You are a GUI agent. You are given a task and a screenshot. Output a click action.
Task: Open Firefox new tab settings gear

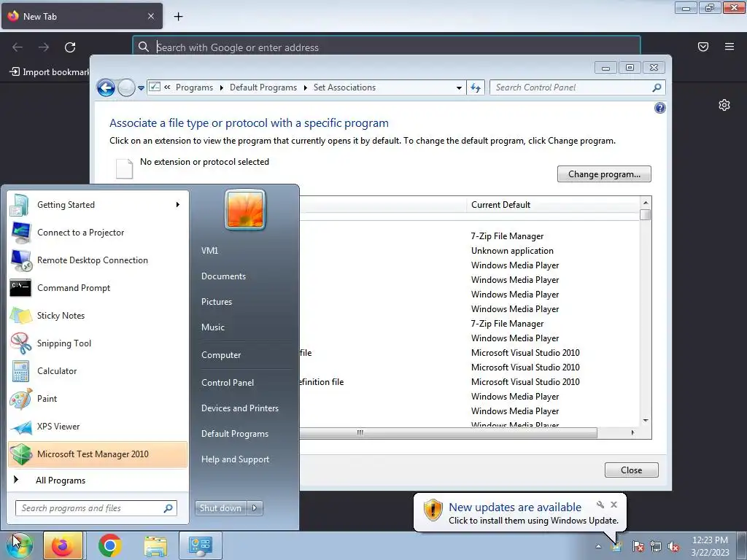724,105
